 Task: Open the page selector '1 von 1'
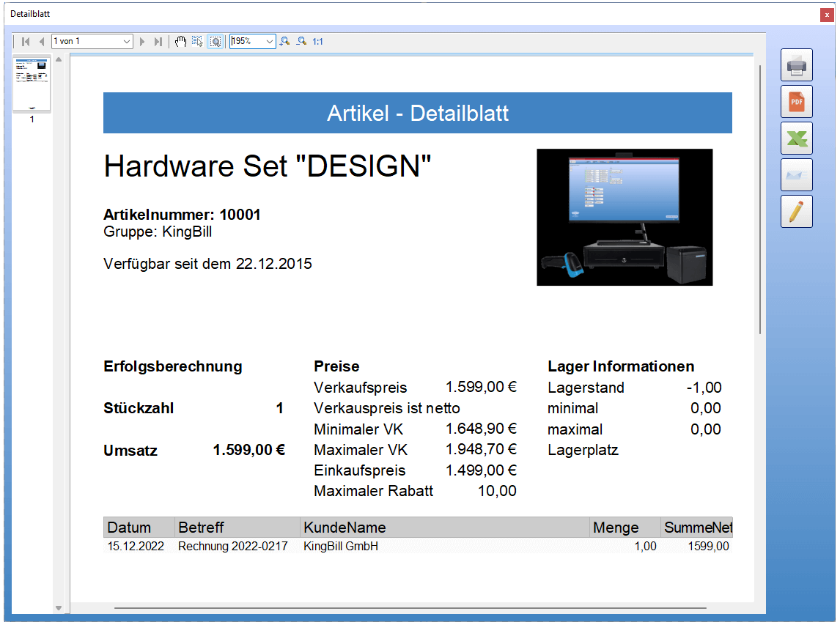(x=92, y=41)
